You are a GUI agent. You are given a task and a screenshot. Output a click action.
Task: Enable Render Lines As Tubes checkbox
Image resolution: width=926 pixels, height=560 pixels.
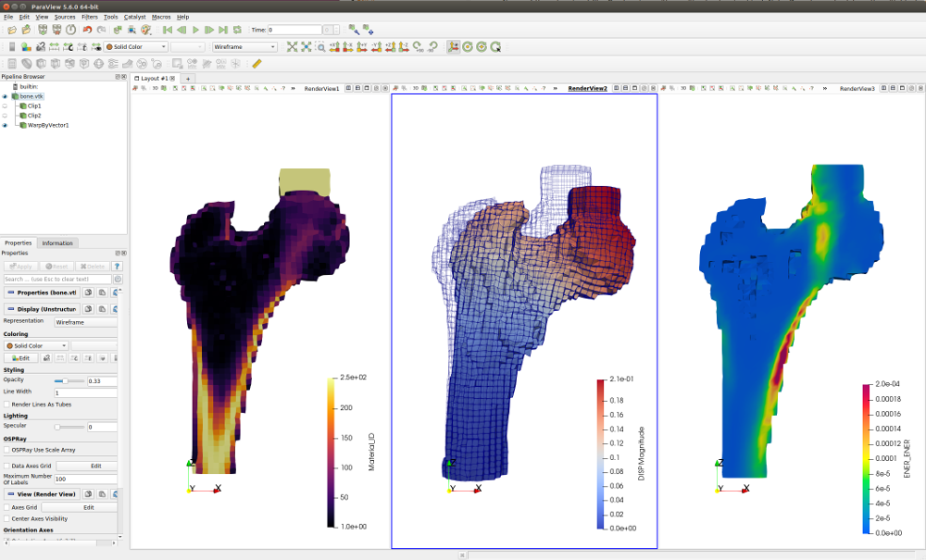pyautogui.click(x=7, y=404)
